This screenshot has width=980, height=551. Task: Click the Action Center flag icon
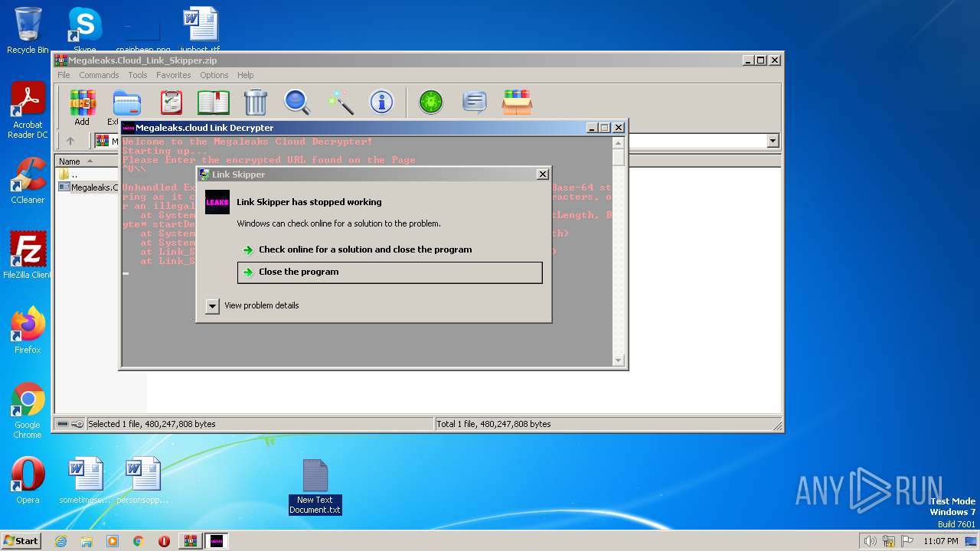click(x=907, y=541)
